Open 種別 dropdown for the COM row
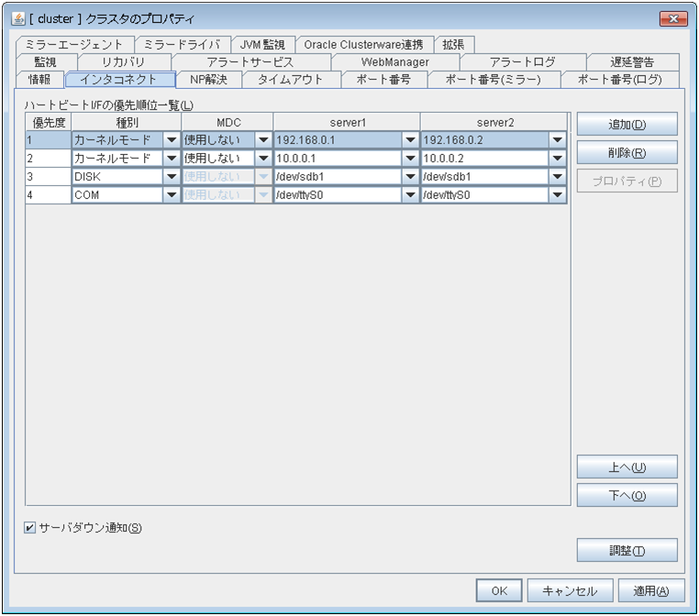The height and width of the screenshot is (616, 699). pos(171,195)
